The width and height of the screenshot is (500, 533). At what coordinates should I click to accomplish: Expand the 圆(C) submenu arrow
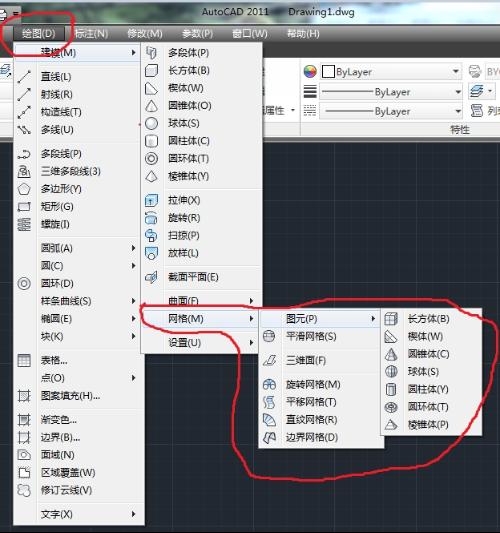click(134, 266)
